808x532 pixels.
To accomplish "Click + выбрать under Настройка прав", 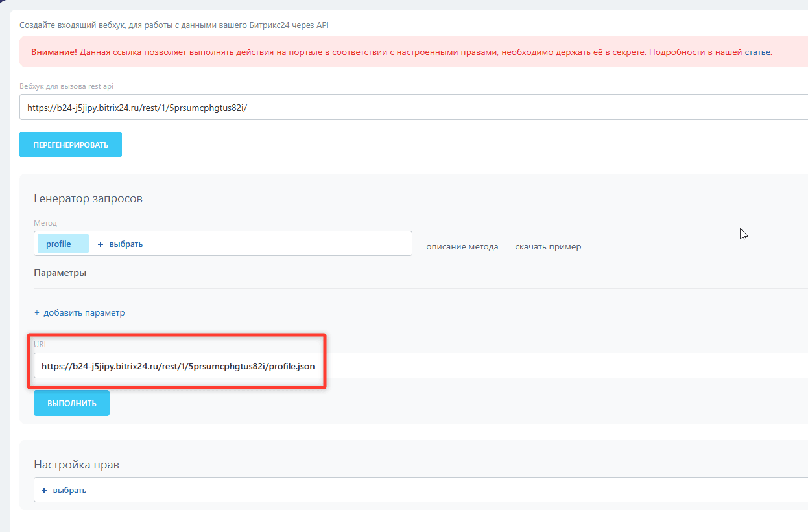I will (x=64, y=490).
